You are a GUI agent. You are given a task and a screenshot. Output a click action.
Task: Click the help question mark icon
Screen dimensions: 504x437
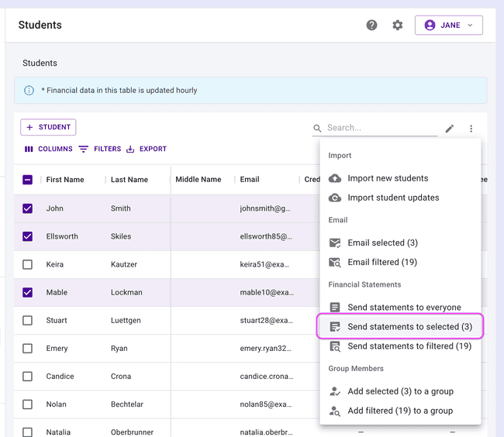(x=371, y=25)
